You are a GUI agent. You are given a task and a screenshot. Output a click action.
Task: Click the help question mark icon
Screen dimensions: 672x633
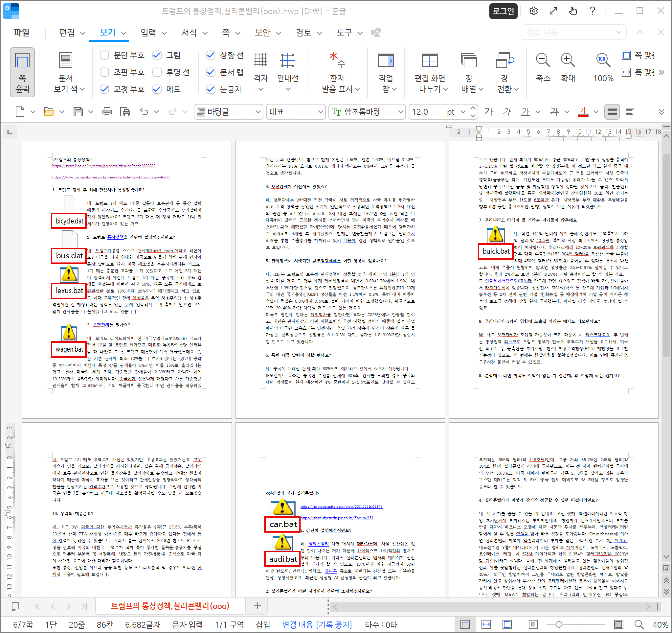click(x=592, y=11)
